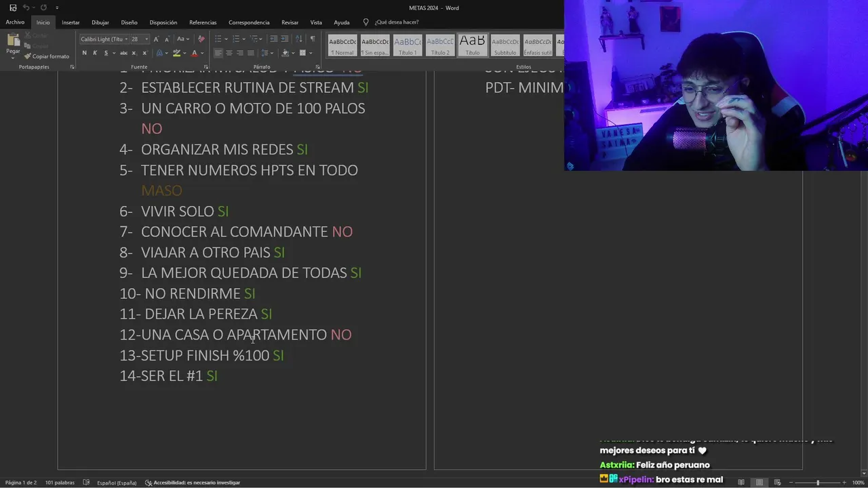Open Portapapeles dialog launcher
This screenshot has width=868, height=488.
[x=72, y=67]
